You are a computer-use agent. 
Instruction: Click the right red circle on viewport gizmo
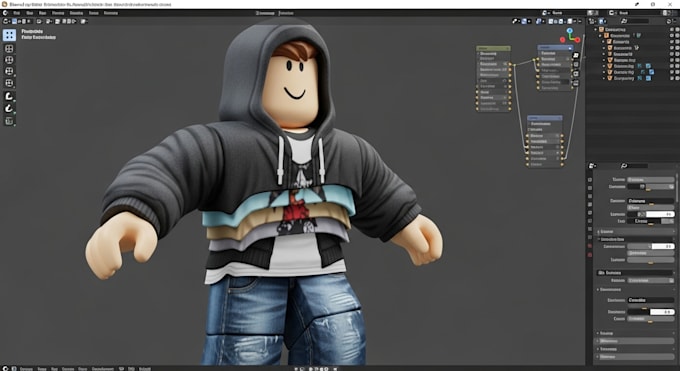(x=578, y=40)
